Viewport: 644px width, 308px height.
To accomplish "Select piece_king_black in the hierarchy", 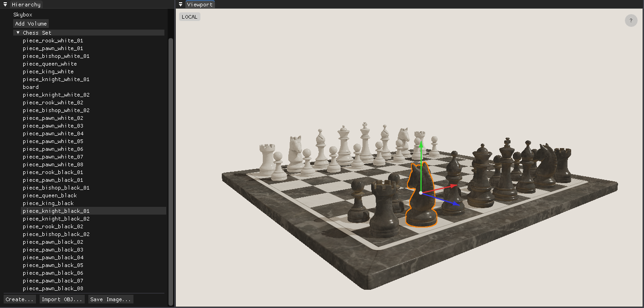I will coord(48,203).
